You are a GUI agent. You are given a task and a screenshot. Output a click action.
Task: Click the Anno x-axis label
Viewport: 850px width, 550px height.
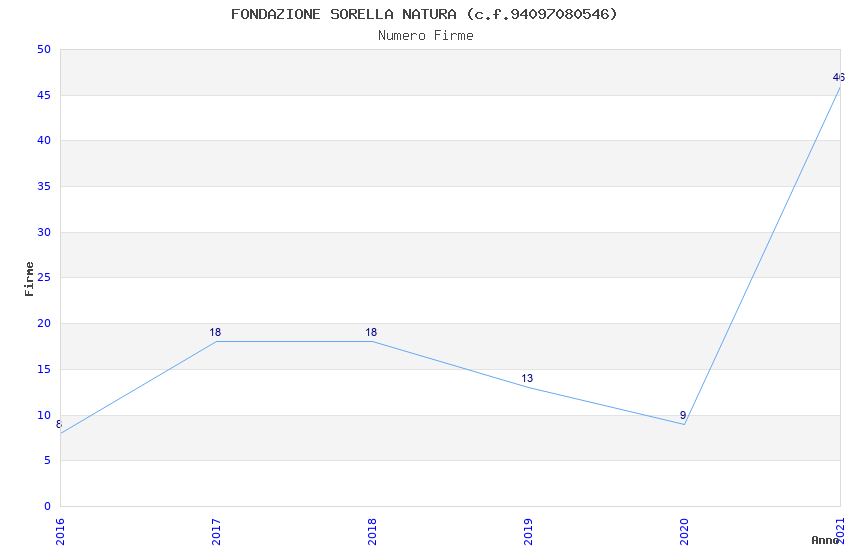pos(825,540)
